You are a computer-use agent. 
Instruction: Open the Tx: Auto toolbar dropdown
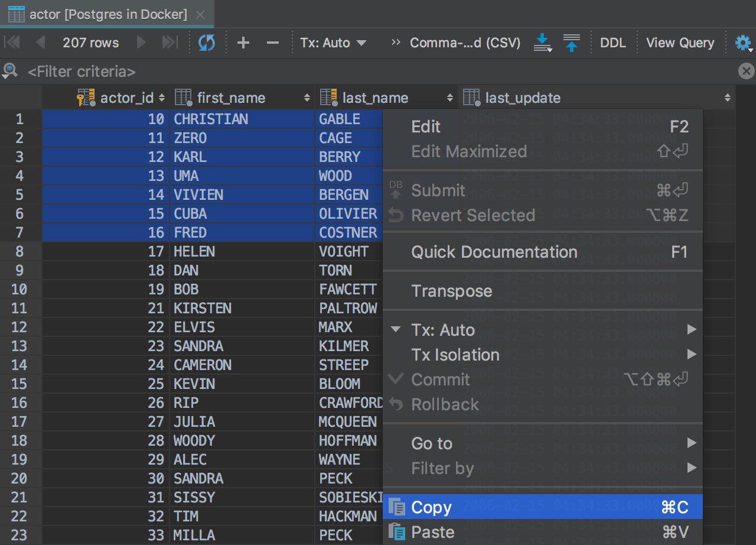tap(333, 43)
